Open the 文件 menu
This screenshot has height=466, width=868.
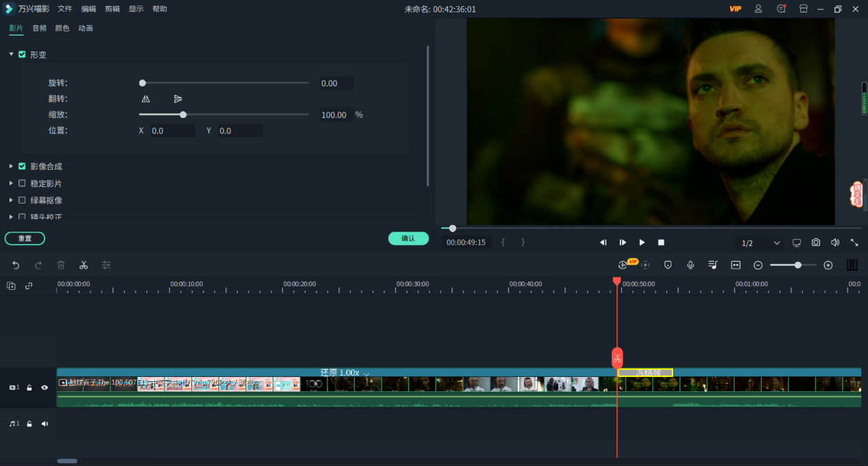[x=65, y=9]
